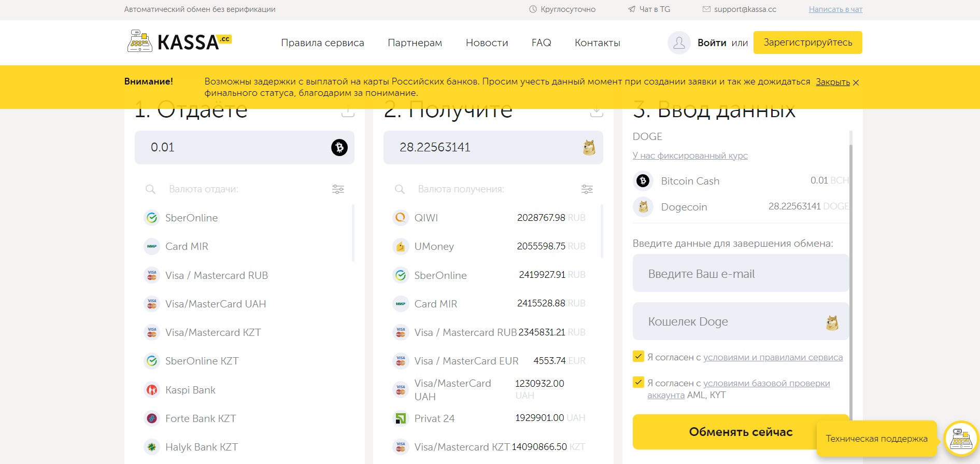Click the Bitcoin Cash icon in the 0.01 field

[339, 148]
